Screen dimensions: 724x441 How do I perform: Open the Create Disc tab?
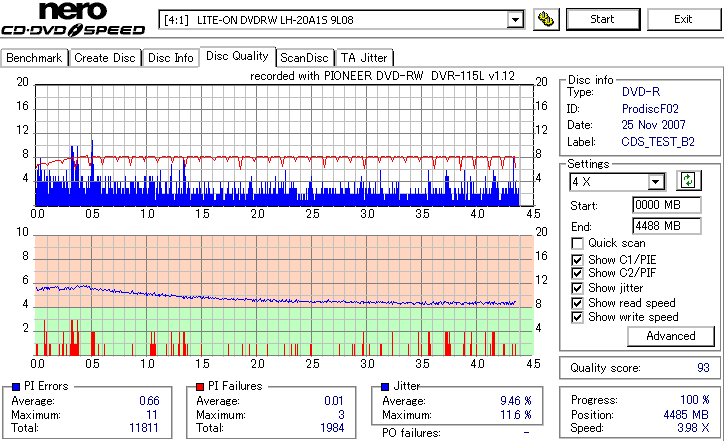click(105, 58)
